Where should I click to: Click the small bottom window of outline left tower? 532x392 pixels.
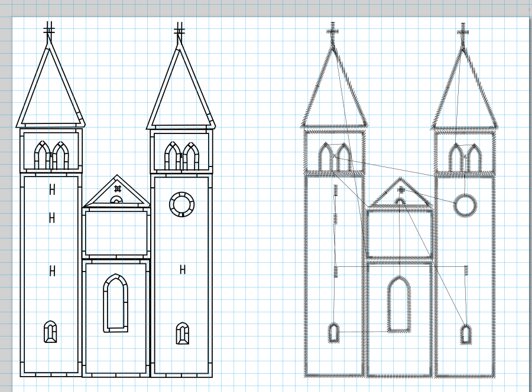click(x=51, y=332)
